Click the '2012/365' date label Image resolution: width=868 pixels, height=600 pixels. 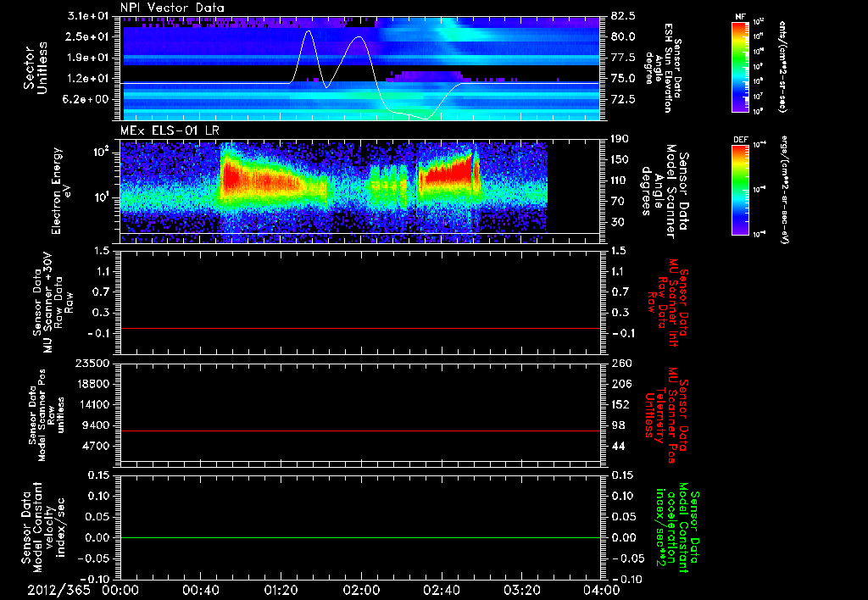58,590
